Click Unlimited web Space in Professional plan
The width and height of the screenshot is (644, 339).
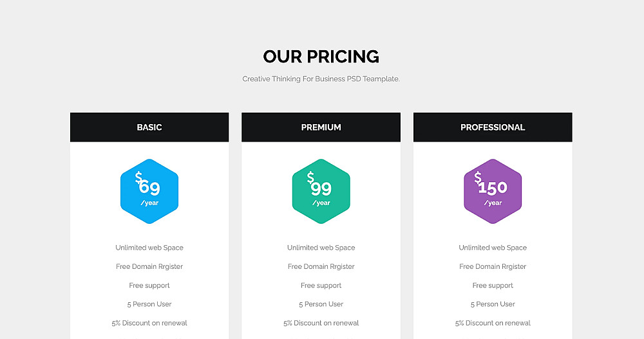pos(493,248)
